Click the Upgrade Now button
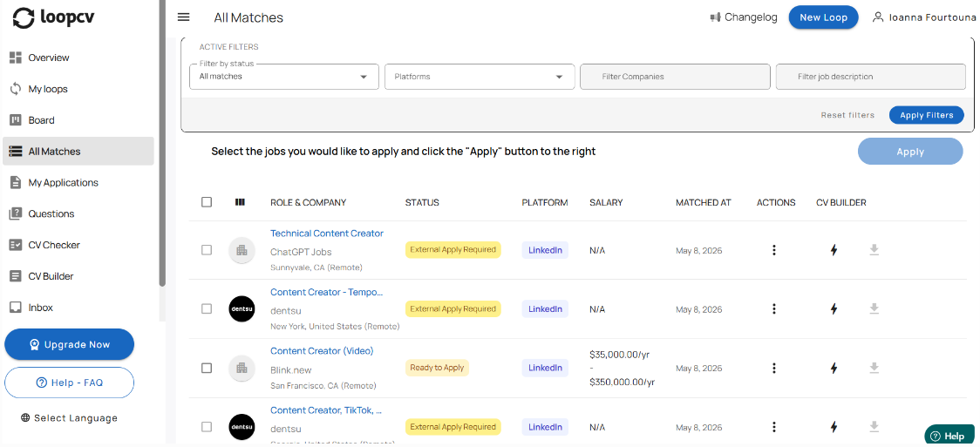980x447 pixels. (x=70, y=344)
